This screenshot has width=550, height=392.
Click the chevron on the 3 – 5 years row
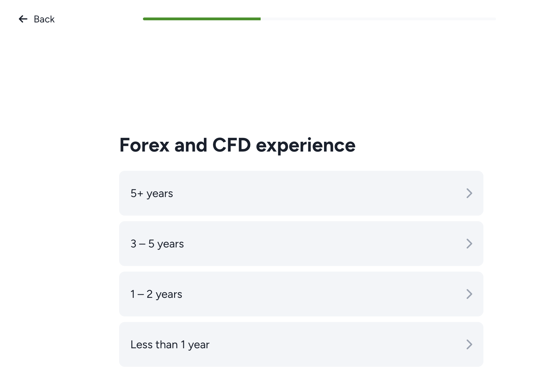pos(469,244)
